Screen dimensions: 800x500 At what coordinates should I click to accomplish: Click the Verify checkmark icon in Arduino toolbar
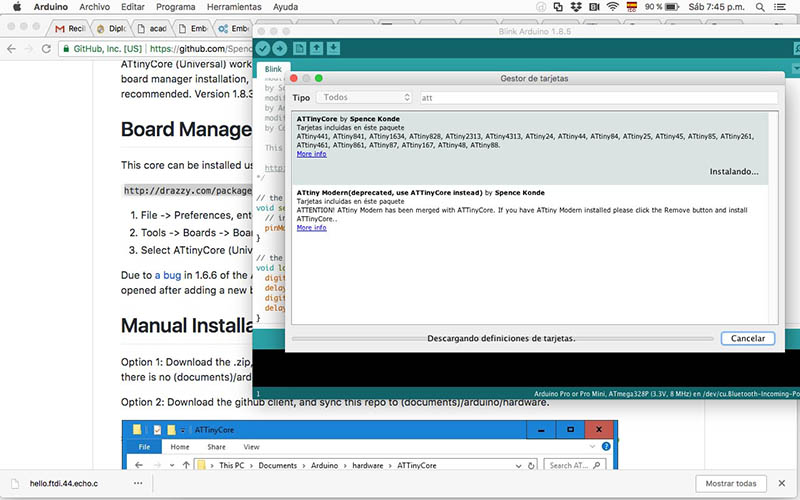click(x=263, y=48)
